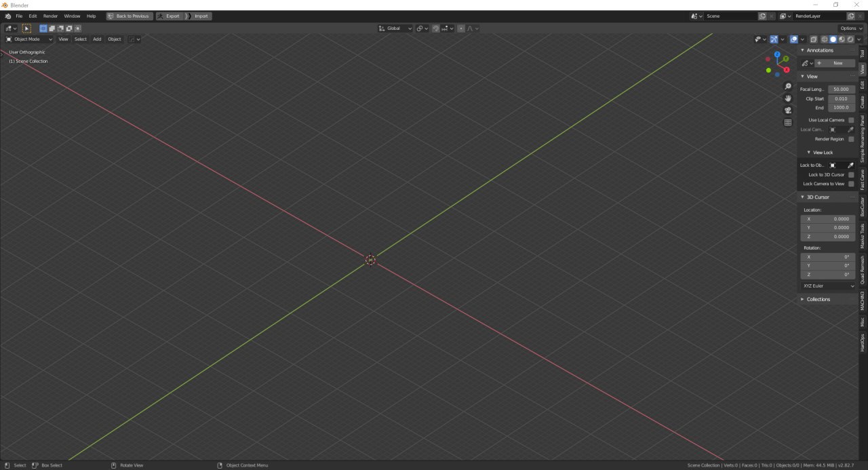Click the zoom view magnifier icon
Viewport: 868px width, 470px height.
(x=788, y=86)
